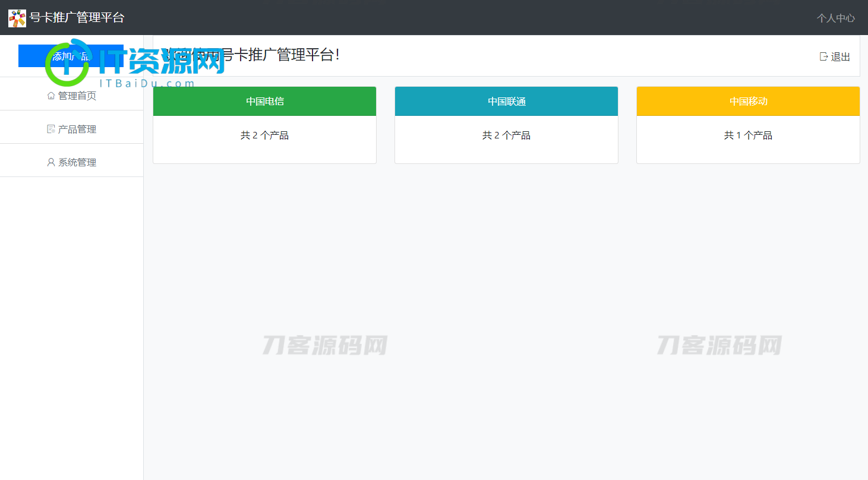Click the 号卡推广管理平台 welcome heading in the content area
The width and height of the screenshot is (868, 480).
click(251, 55)
